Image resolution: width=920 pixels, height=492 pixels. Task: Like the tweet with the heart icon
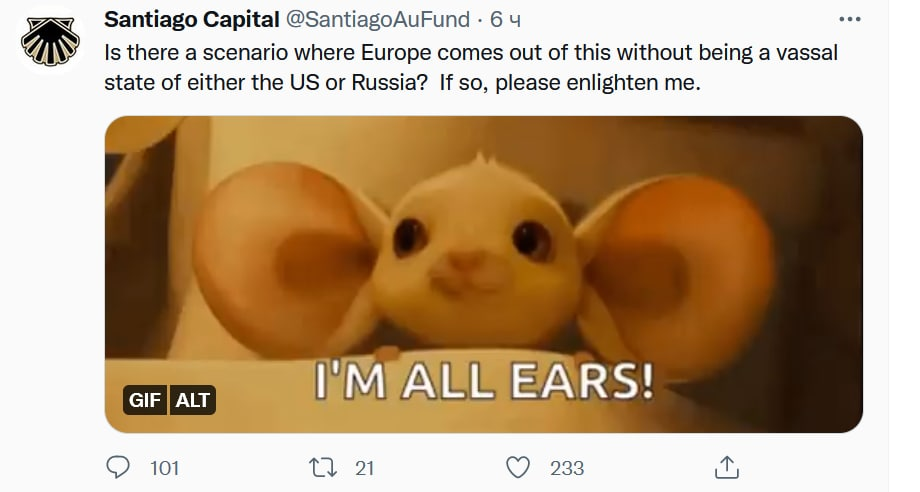tap(518, 467)
